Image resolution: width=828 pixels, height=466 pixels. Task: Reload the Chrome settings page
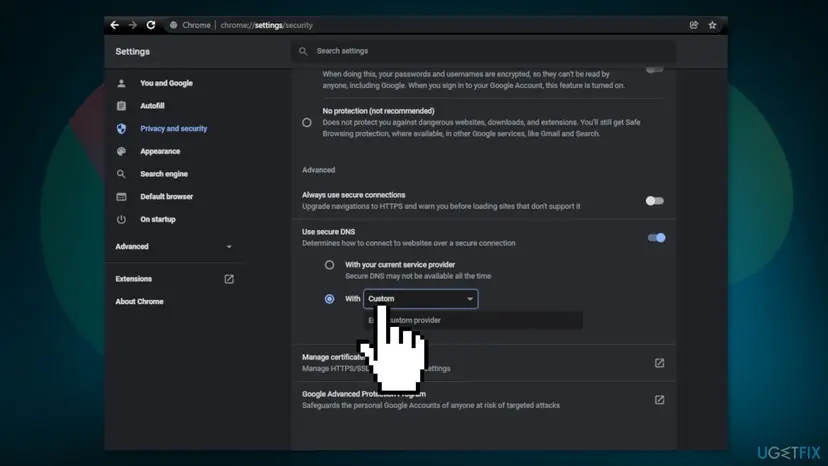(x=151, y=25)
